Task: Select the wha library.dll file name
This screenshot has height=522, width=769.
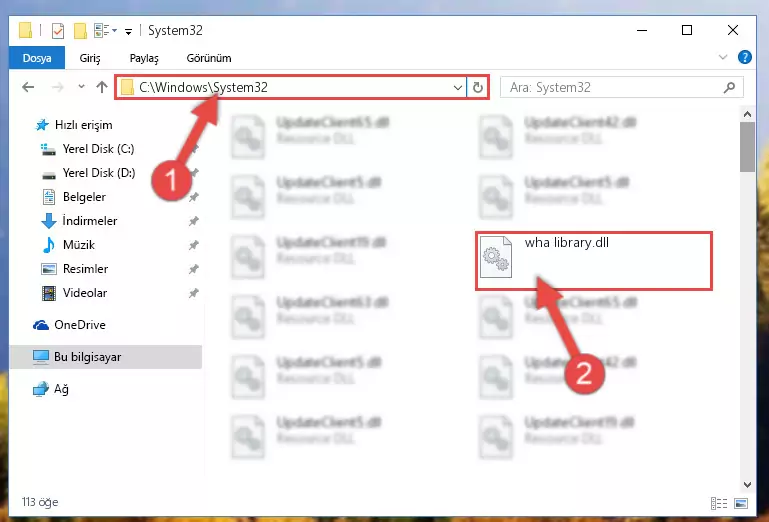Action: [x=566, y=243]
